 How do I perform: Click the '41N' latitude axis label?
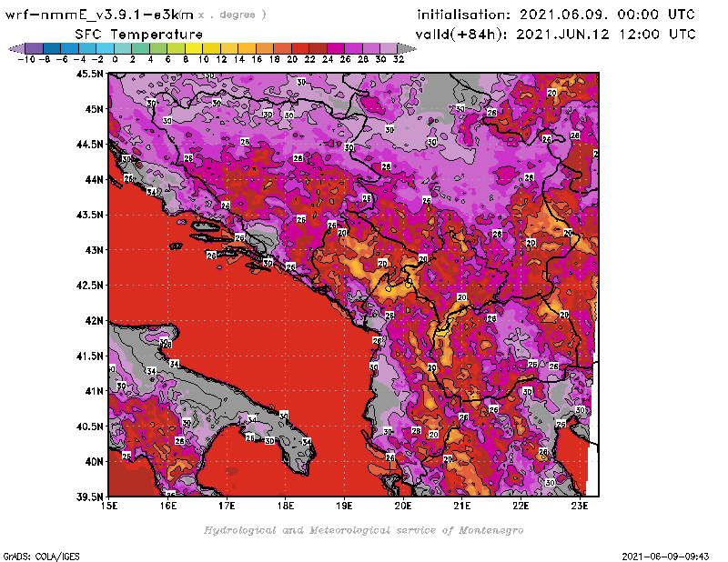click(94, 391)
